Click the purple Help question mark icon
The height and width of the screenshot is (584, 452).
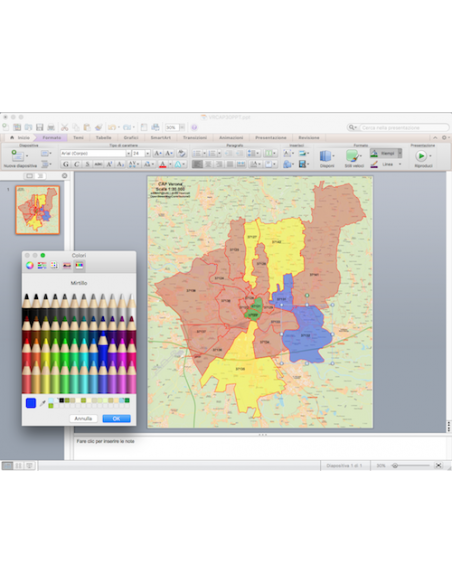pyautogui.click(x=194, y=127)
